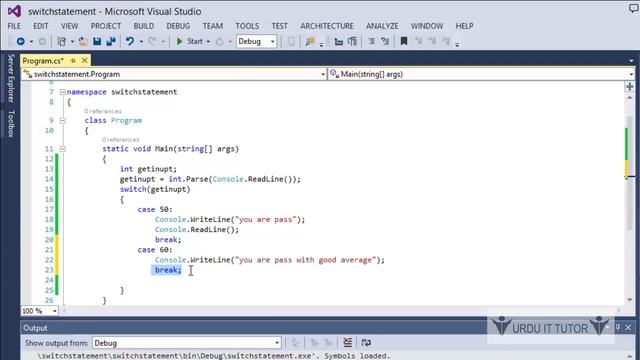This screenshot has height=360, width=640.
Task: Click the pin icon on Program.cs tab
Action: point(73,60)
